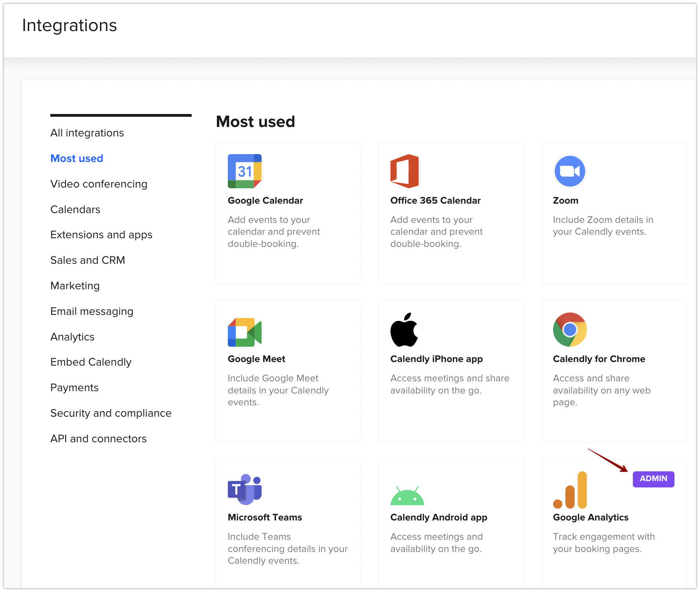Open API and connectors category
Image resolution: width=700 pixels, height=592 pixels.
pyautogui.click(x=99, y=439)
